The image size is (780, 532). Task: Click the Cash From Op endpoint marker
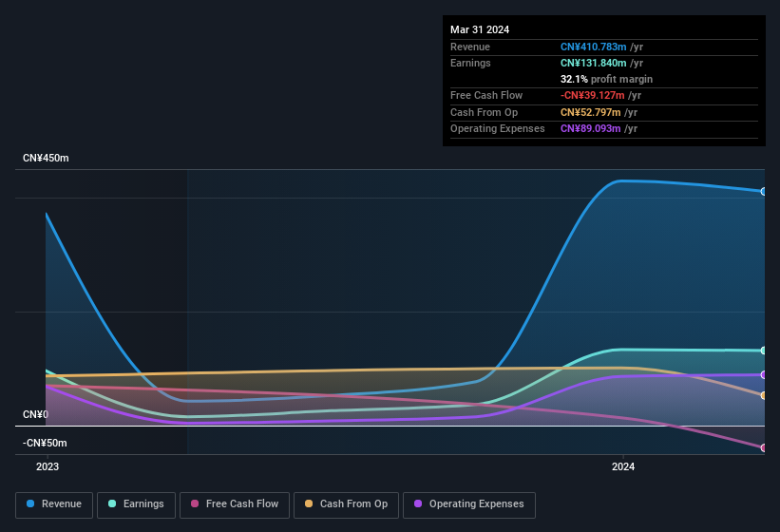coord(763,396)
